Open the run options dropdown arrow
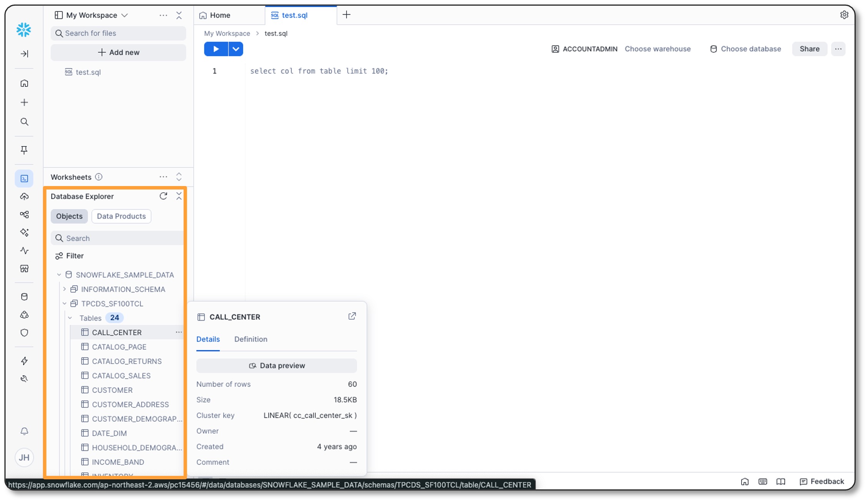This screenshot has height=502, width=868. pos(236,49)
